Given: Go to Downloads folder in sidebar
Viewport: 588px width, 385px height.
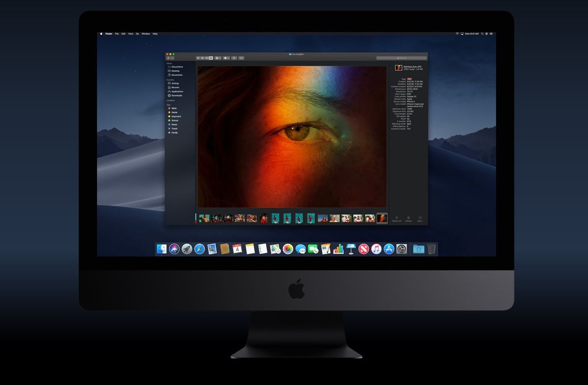Looking at the screenshot, I should coord(176,95).
